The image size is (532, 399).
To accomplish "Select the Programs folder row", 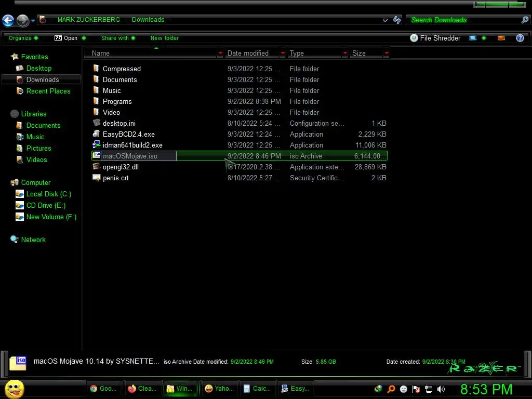I will (x=239, y=101).
